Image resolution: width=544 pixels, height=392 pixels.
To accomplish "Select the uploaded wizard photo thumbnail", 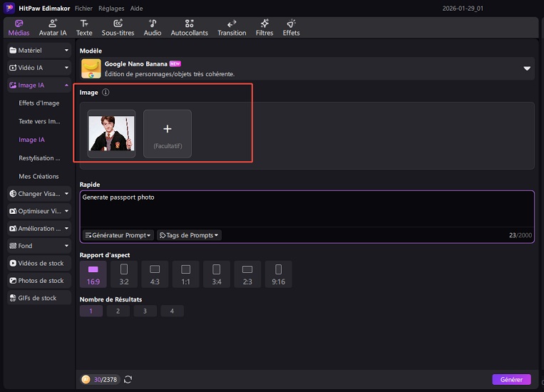I will [111, 133].
